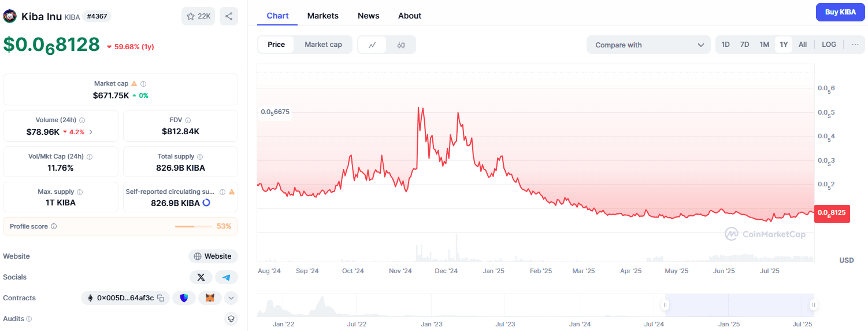Click contract address 0x005D...64af3c

[125, 298]
